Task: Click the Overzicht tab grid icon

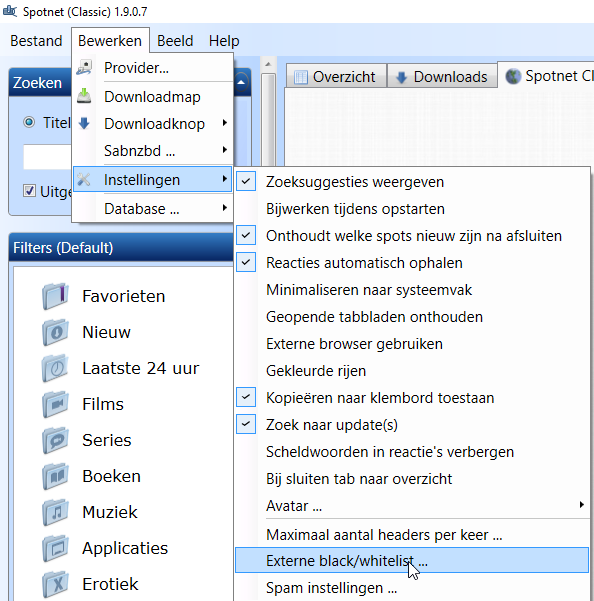Action: click(x=300, y=77)
